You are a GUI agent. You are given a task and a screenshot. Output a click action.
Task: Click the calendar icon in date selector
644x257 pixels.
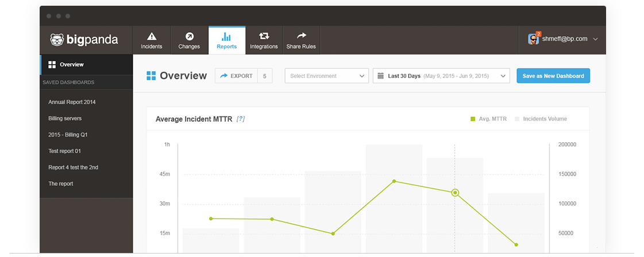click(380, 76)
